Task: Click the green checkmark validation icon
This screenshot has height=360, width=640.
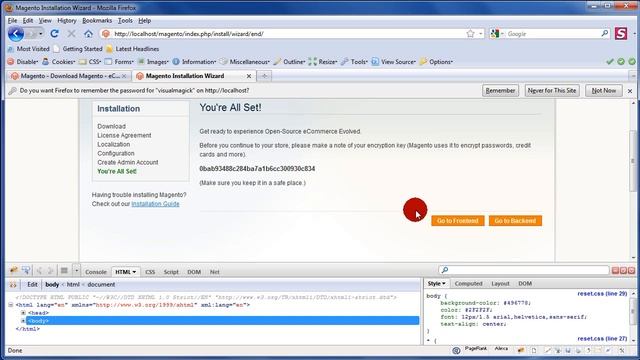Action: [x=610, y=62]
